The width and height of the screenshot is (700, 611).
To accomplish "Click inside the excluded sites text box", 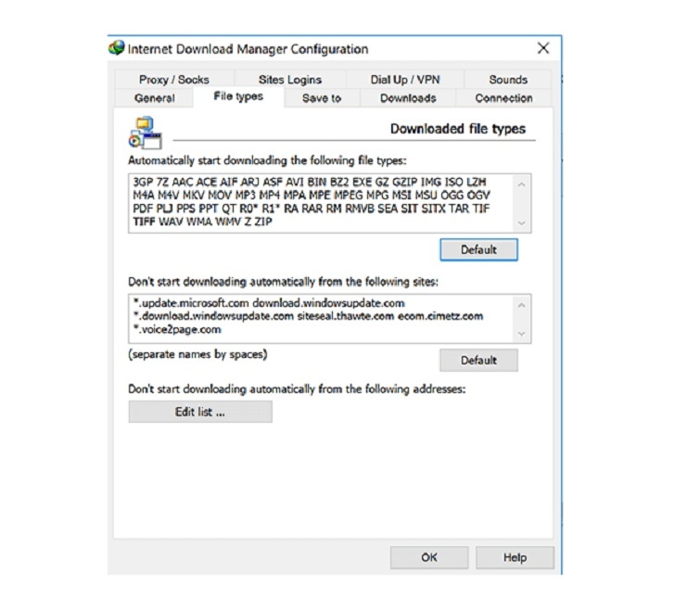I will [320, 318].
